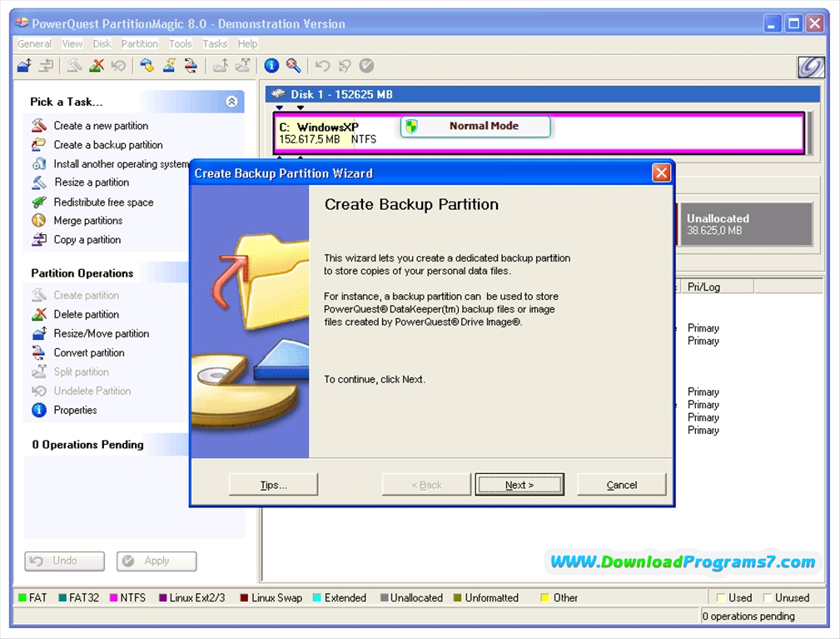The width and height of the screenshot is (840, 639).
Task: Open Tips in the Create Backup Partition Wizard
Action: (273, 484)
